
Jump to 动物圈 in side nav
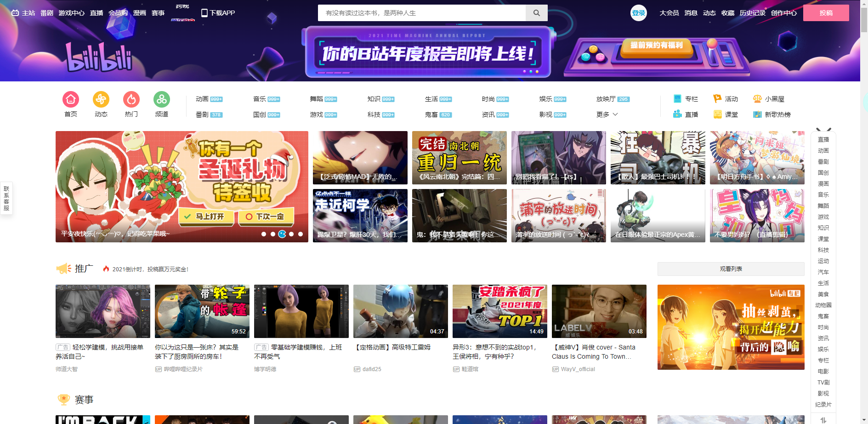tap(823, 305)
